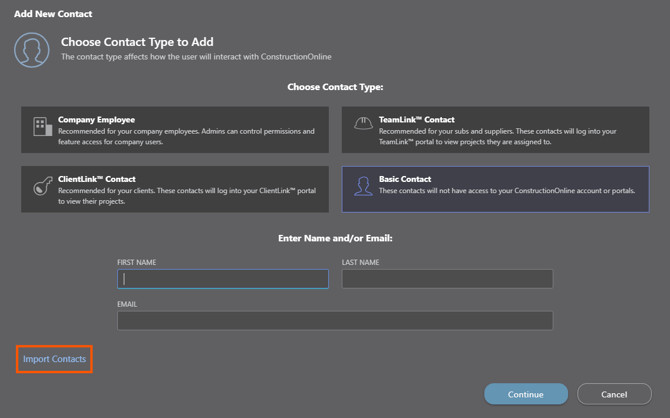Click the Continue button
Screen dimensions: 670x418
[526, 394]
